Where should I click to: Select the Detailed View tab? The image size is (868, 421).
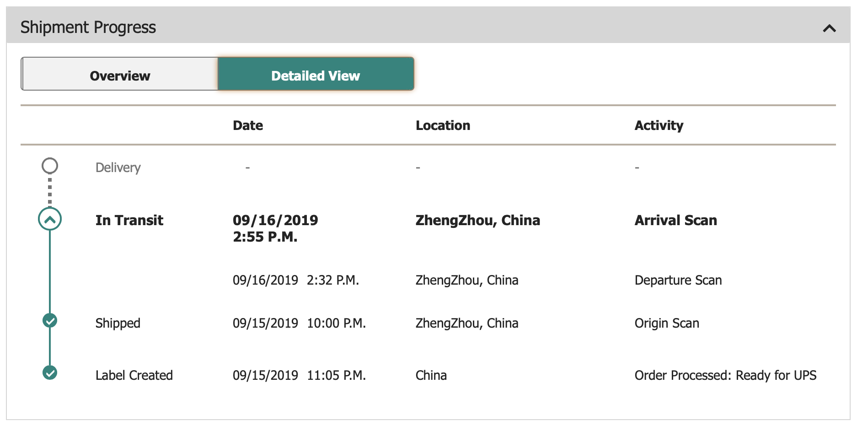point(316,74)
